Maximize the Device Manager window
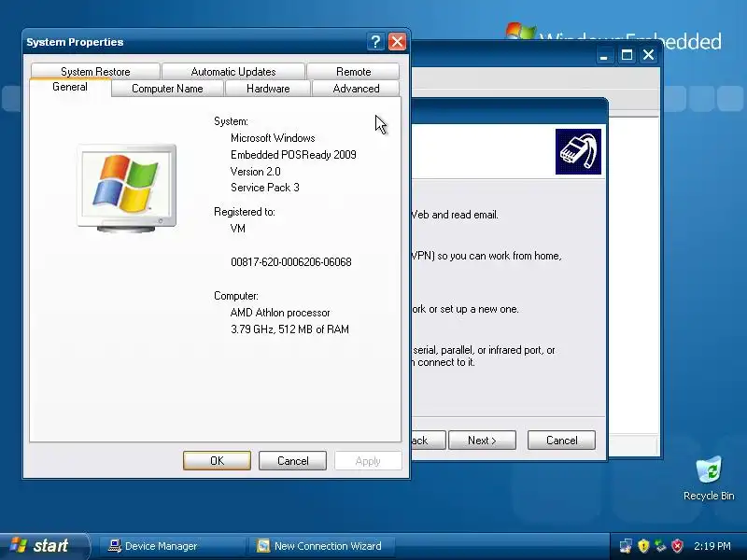 (x=627, y=55)
